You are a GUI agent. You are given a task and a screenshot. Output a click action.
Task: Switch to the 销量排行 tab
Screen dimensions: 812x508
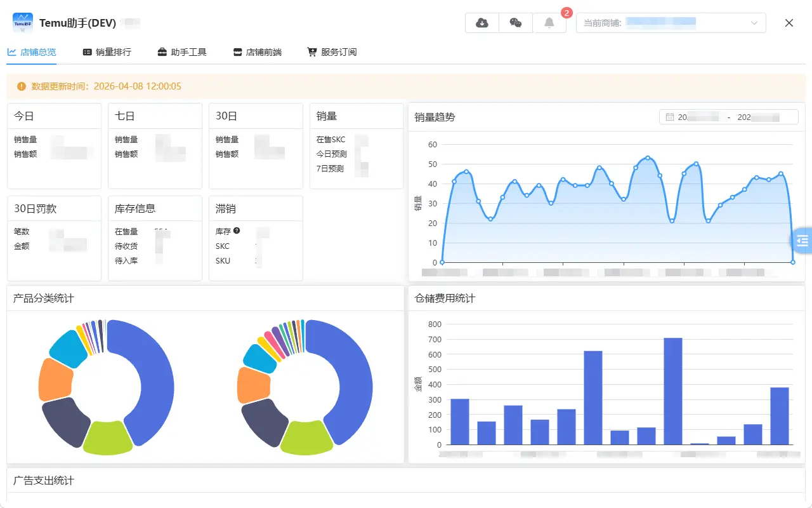(107, 52)
